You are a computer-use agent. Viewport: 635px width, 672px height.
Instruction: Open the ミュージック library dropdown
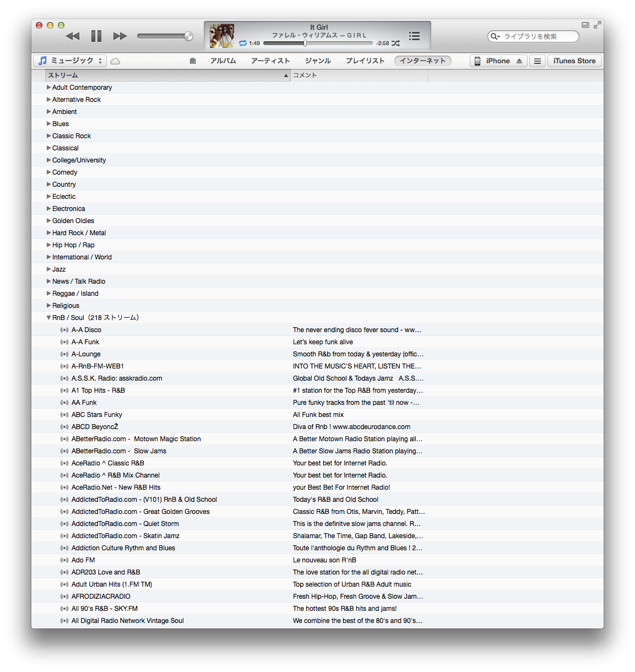point(70,61)
